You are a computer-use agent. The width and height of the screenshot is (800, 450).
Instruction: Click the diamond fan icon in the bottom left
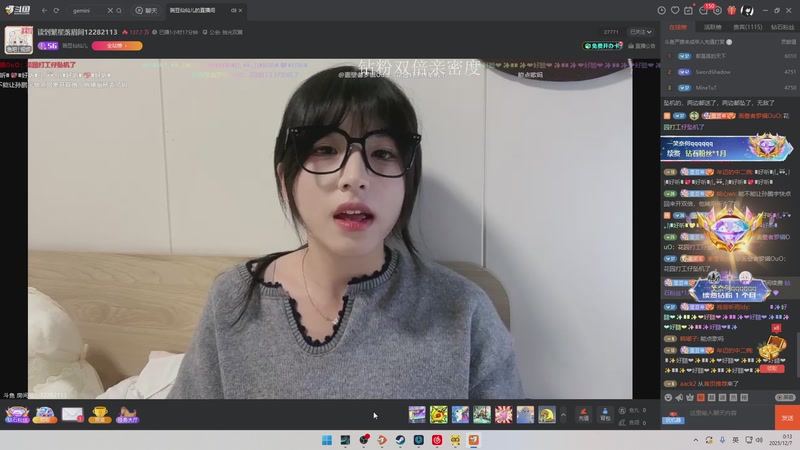coord(17,415)
